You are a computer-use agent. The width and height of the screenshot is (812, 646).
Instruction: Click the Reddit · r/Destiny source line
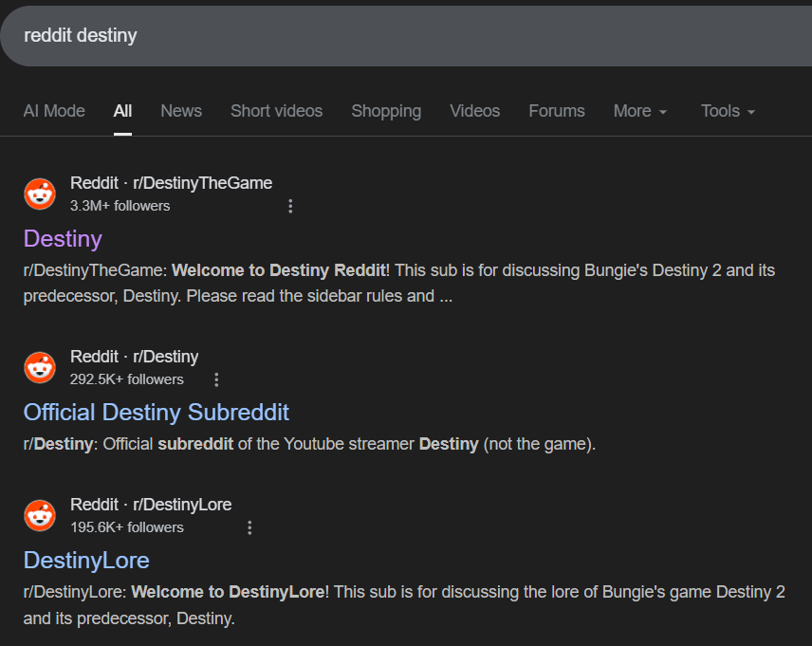(134, 357)
